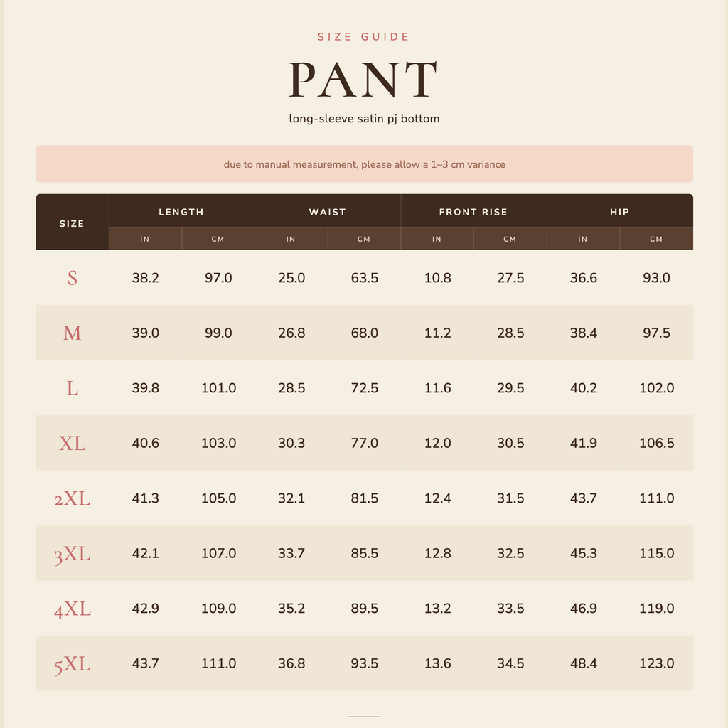This screenshot has width=728, height=728.
Task: Select the S waist value 63.5
Action: (365, 278)
